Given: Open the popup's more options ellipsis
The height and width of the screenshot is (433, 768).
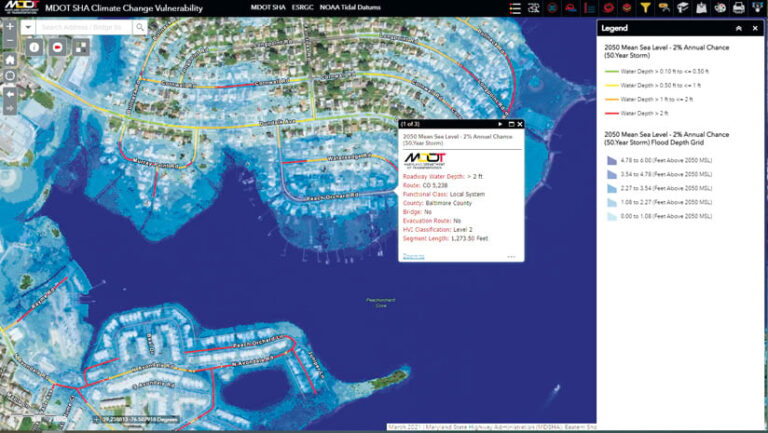Looking at the screenshot, I should coord(511,256).
